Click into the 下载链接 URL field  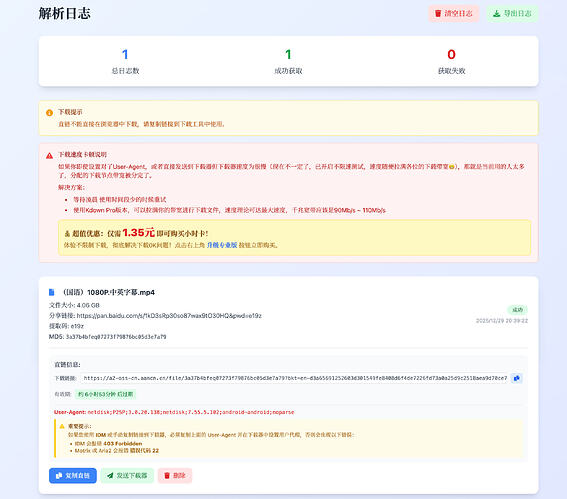[294, 378]
